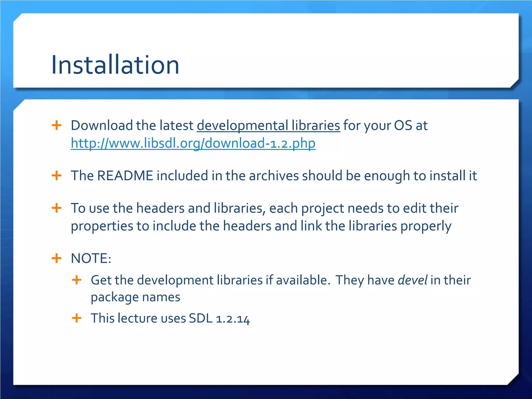
Task: Click the plus bullet beside 'NOTE:'
Action: (57, 258)
